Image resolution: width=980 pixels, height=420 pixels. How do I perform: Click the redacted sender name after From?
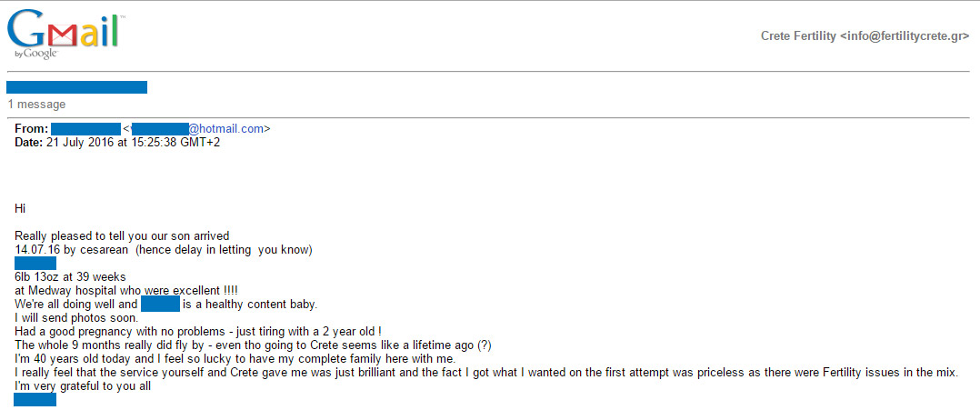click(x=85, y=129)
